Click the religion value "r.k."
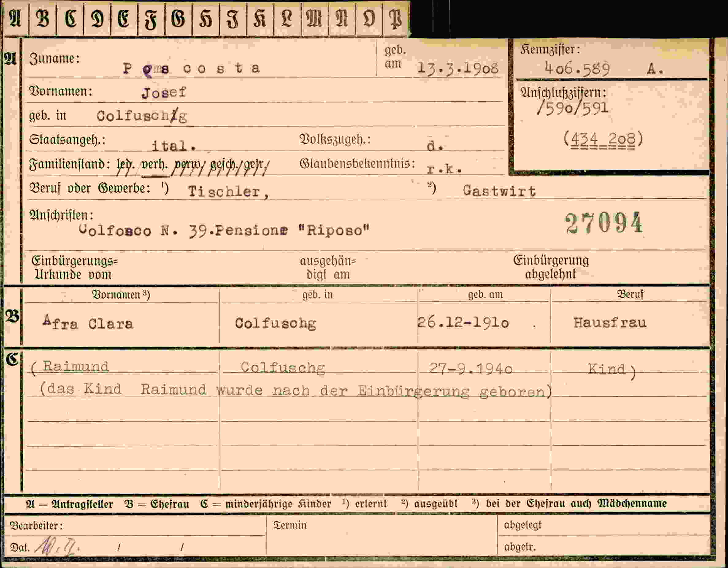Viewport: 728px width, 568px height. [444, 169]
